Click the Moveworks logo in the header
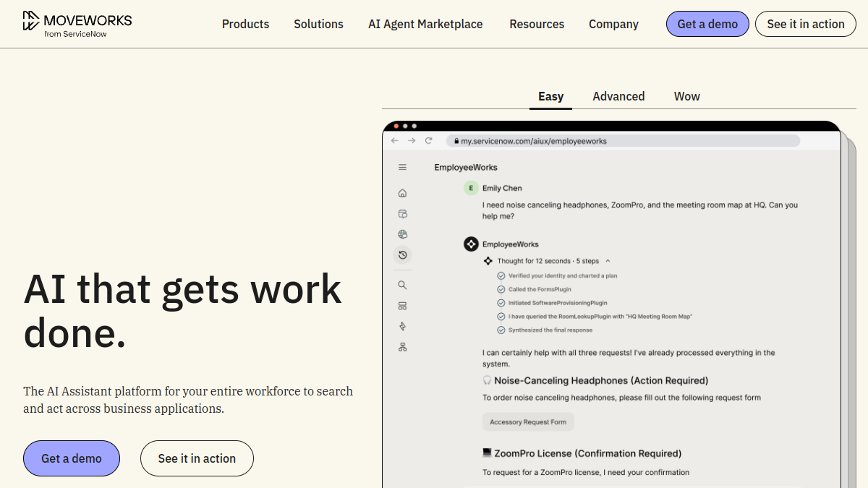The image size is (868, 488). pyautogui.click(x=77, y=24)
